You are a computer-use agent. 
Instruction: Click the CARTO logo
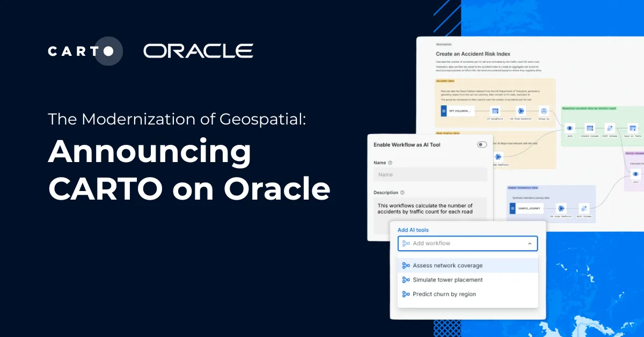coord(85,51)
